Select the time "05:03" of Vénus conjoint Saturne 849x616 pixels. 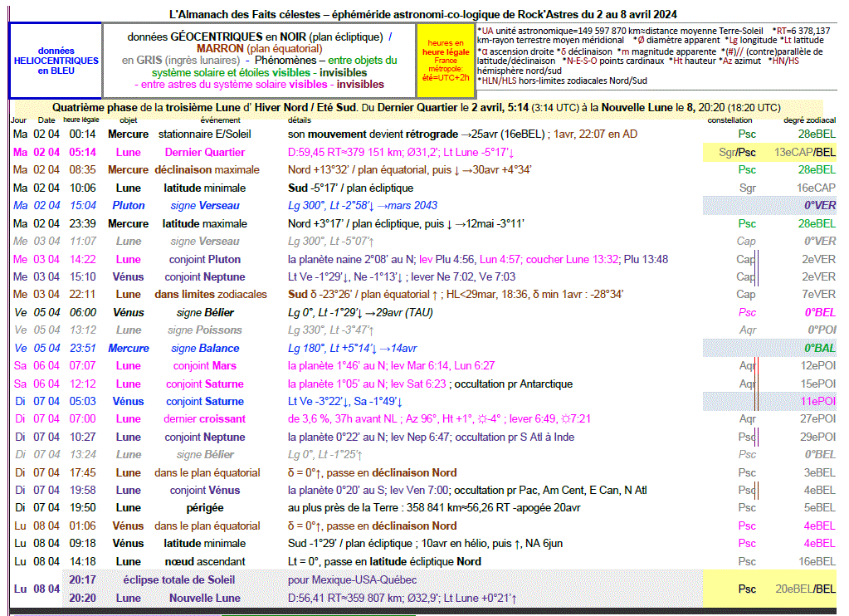coord(82,402)
